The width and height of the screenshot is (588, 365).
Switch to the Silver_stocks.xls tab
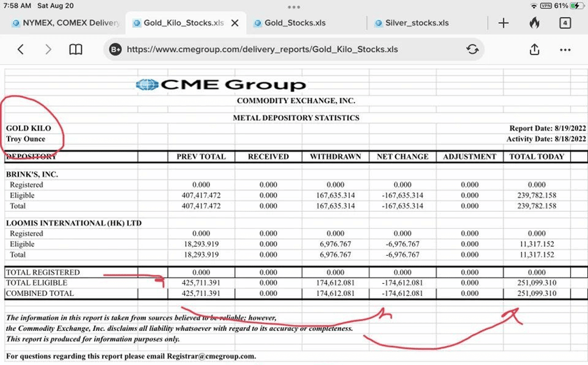coord(416,23)
